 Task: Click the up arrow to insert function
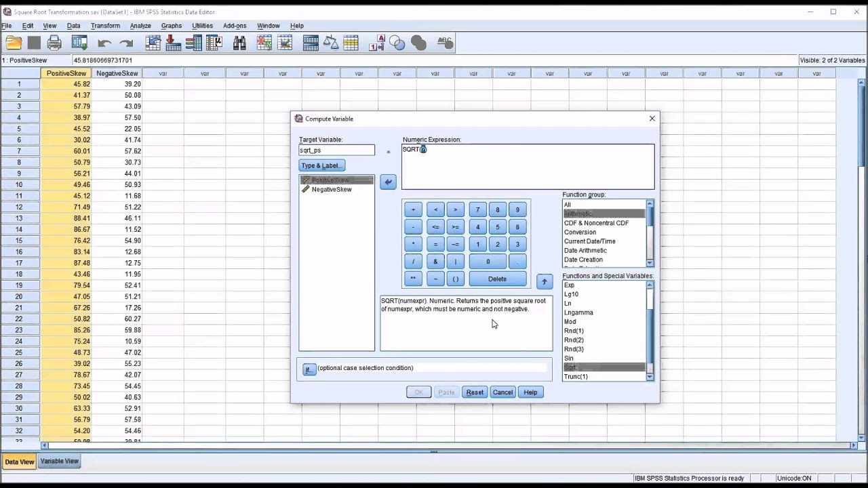[544, 281]
